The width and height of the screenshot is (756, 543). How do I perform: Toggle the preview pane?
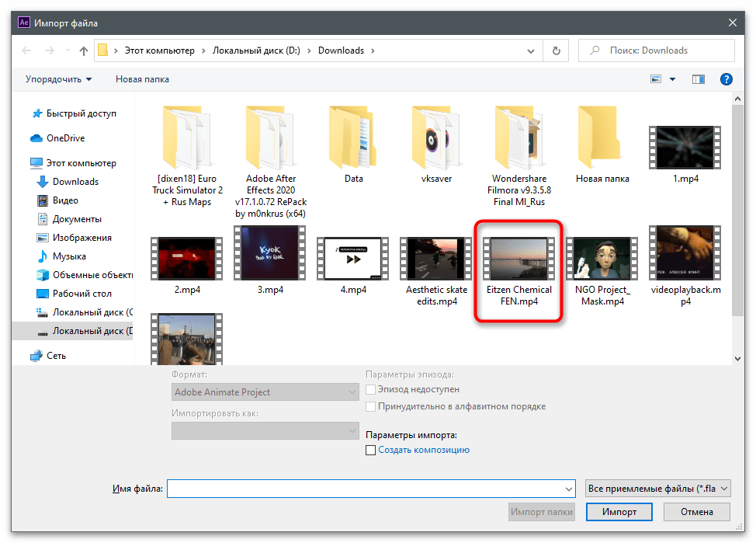coord(698,79)
